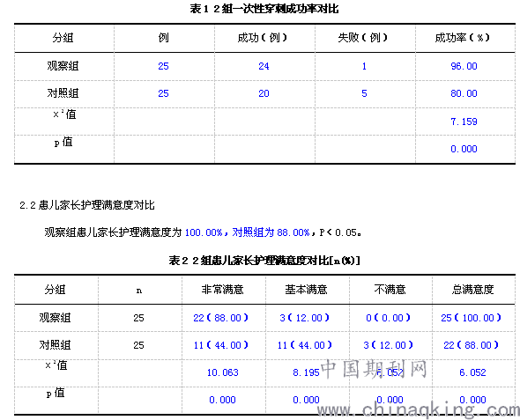
Task: Click the value 20 in the 成功 column
Action: [264, 93]
